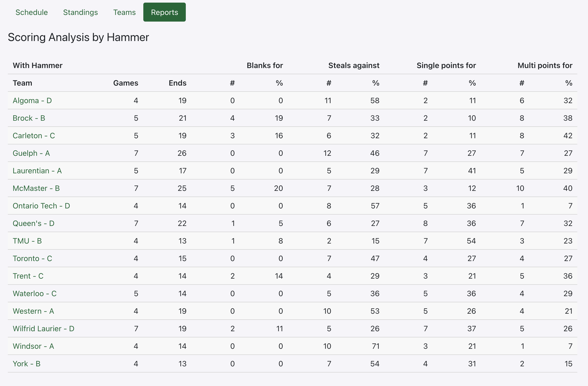This screenshot has height=386, width=588.
Task: Open the Western - A team link
Action: click(33, 311)
